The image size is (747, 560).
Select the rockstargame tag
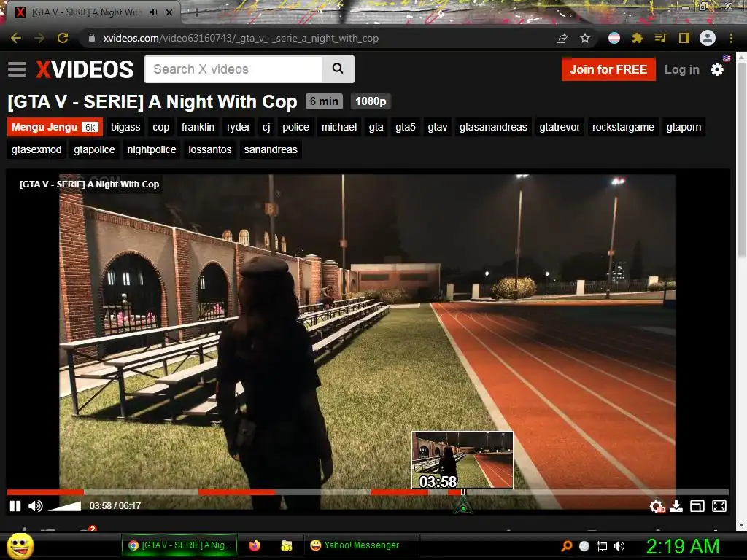tap(623, 127)
